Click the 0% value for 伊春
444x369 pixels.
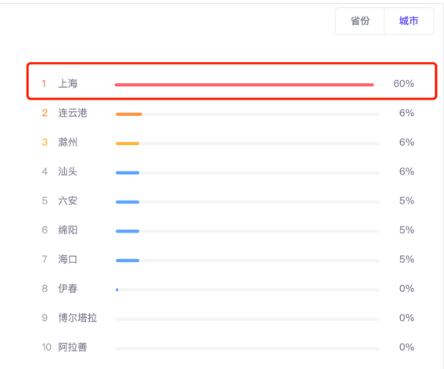click(x=407, y=288)
